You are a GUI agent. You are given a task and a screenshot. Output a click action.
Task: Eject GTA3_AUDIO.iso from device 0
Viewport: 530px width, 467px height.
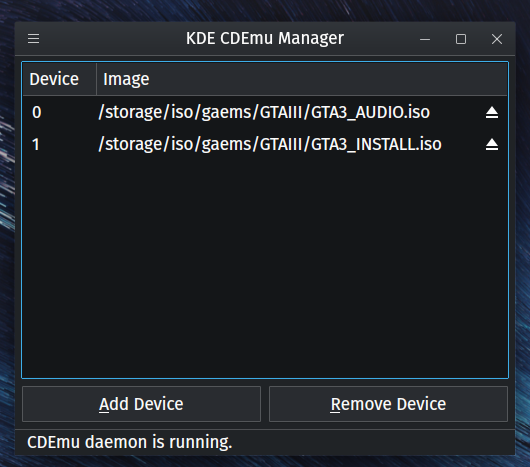click(492, 113)
